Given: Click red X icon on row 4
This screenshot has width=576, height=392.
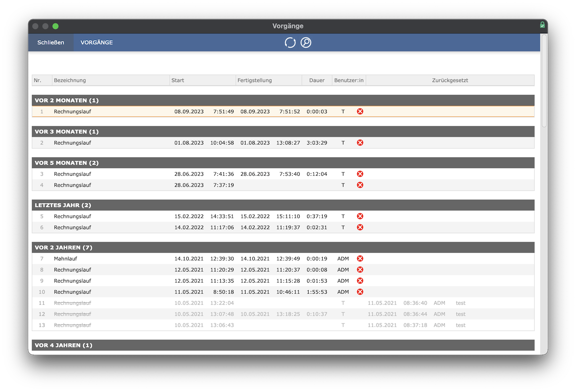Looking at the screenshot, I should pyautogui.click(x=360, y=185).
